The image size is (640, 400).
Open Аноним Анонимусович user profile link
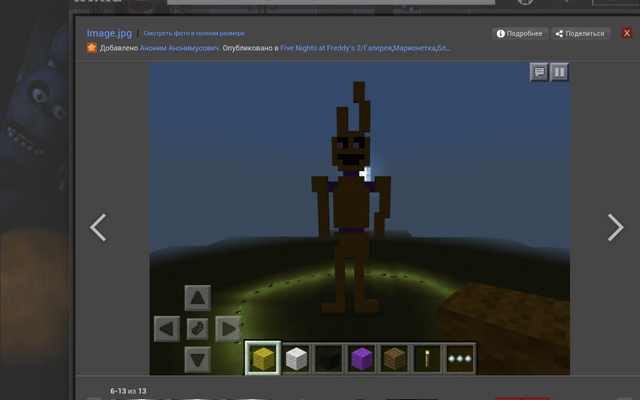(x=180, y=48)
